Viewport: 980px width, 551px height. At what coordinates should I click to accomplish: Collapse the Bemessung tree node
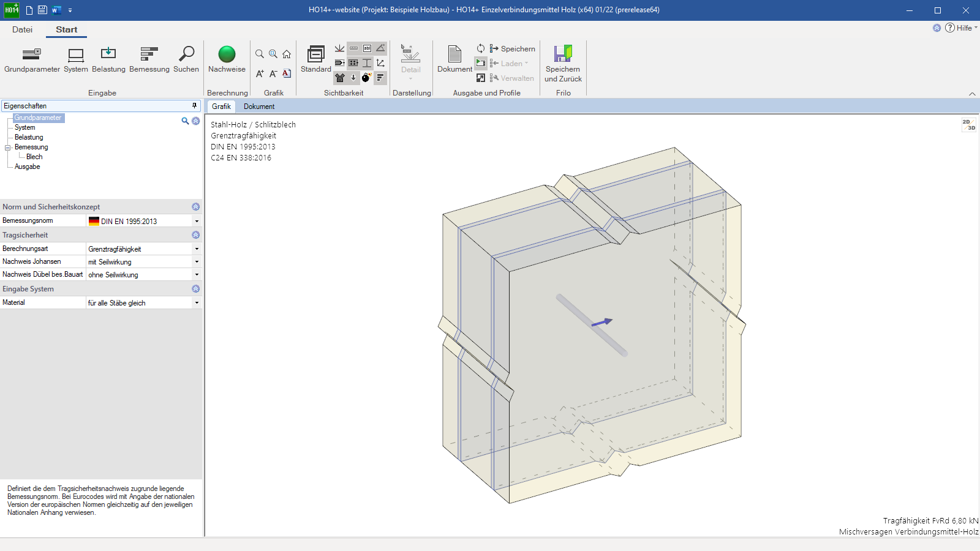(8, 148)
